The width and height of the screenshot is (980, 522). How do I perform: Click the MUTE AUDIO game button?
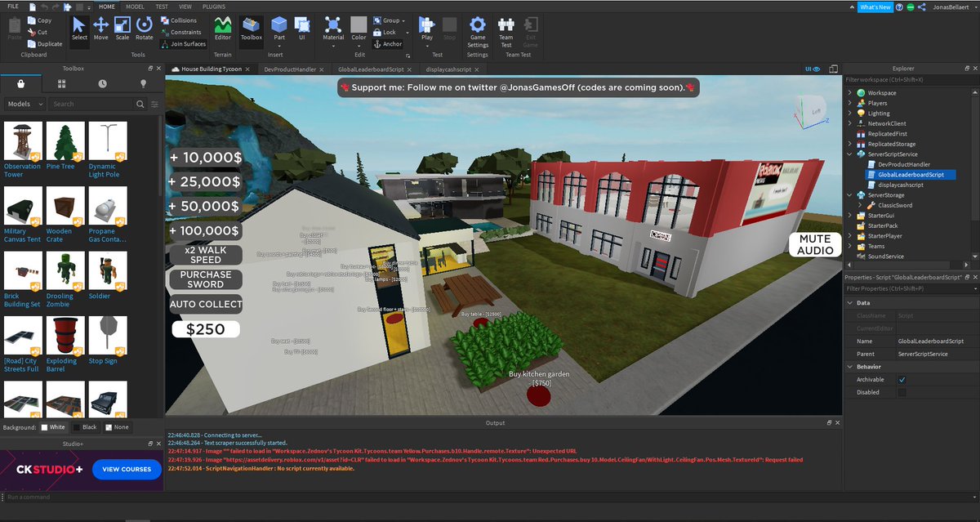[x=815, y=244]
